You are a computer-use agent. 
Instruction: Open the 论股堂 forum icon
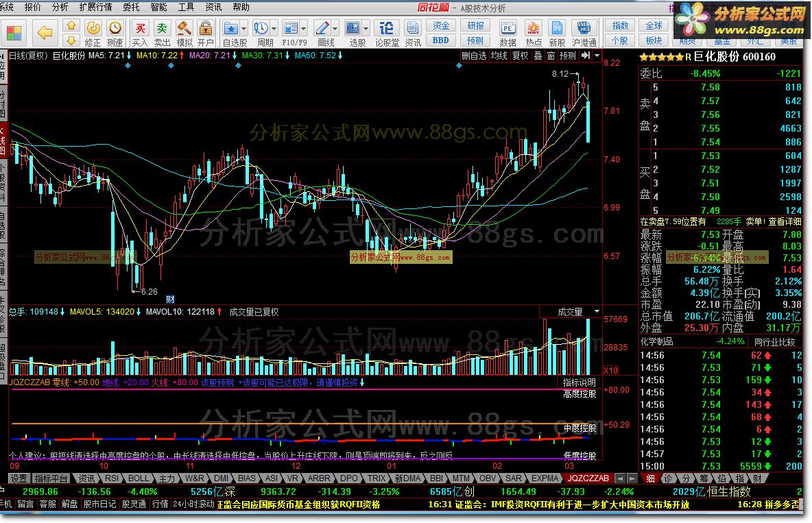pyautogui.click(x=386, y=29)
